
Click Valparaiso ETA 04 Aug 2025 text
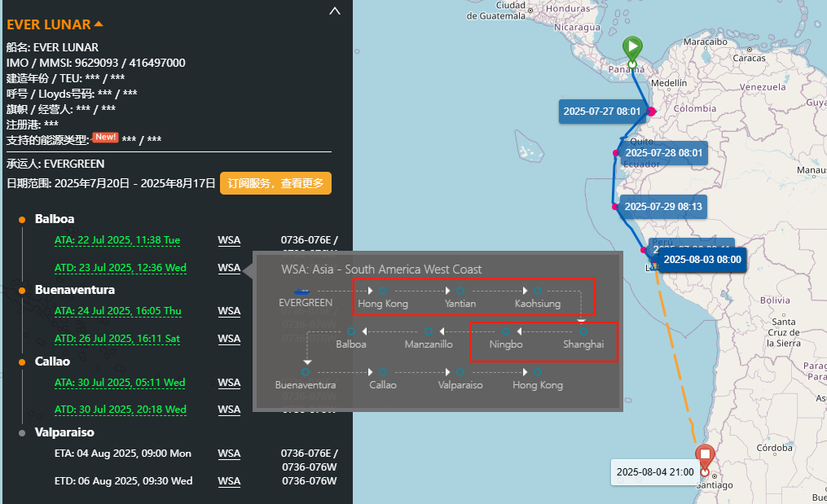pyautogui.click(x=123, y=454)
